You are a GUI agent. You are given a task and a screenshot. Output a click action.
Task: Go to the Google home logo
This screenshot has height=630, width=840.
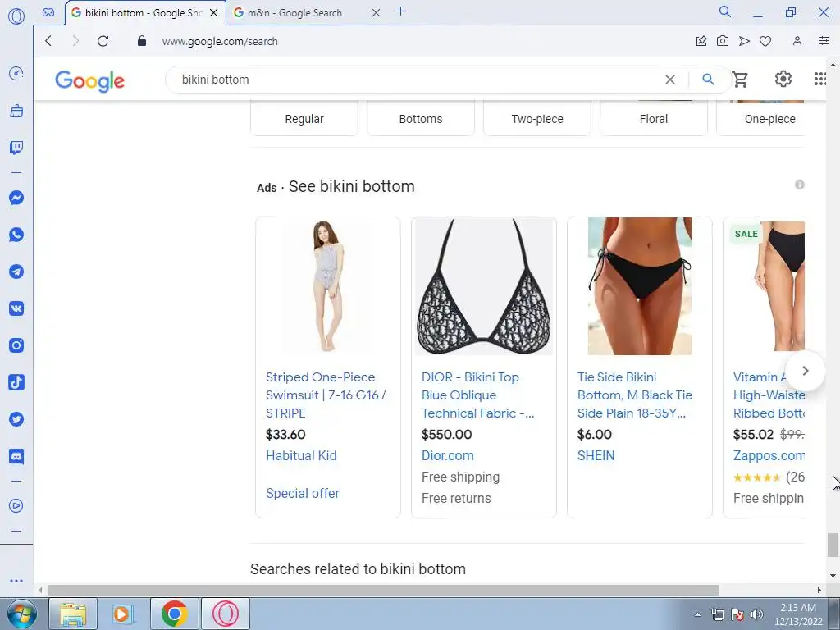click(x=90, y=81)
